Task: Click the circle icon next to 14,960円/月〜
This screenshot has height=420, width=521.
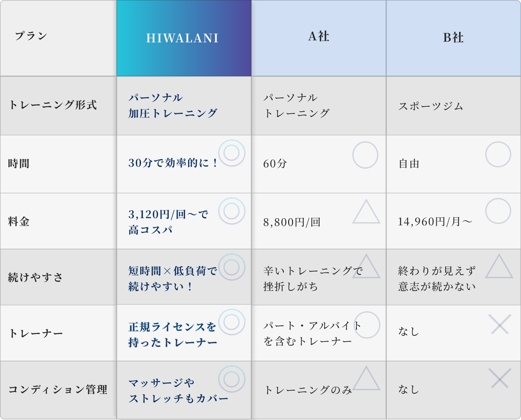Action: [x=498, y=211]
